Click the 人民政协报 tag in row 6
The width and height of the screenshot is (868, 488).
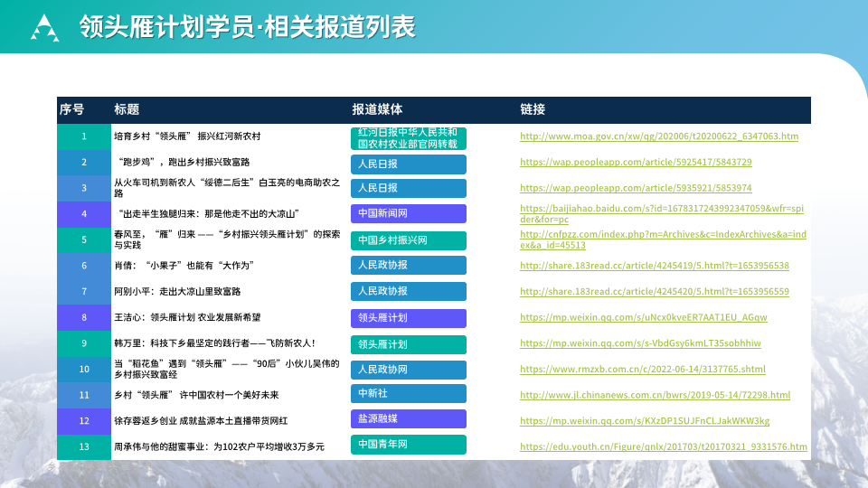click(x=409, y=265)
